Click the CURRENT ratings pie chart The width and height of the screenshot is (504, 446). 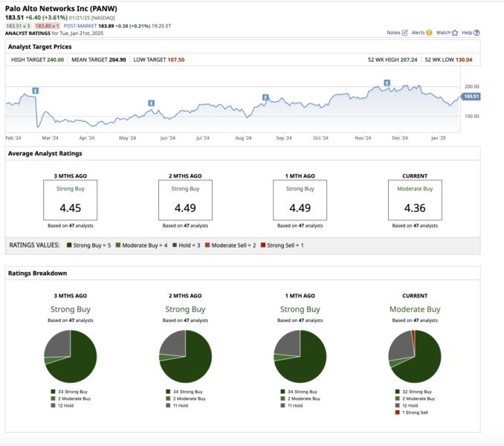pos(415,357)
